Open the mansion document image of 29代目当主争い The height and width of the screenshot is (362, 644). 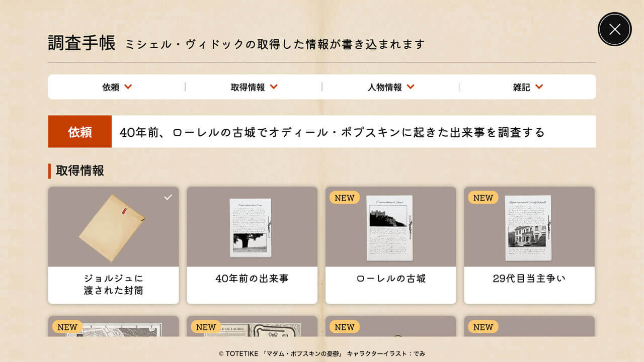(x=528, y=228)
